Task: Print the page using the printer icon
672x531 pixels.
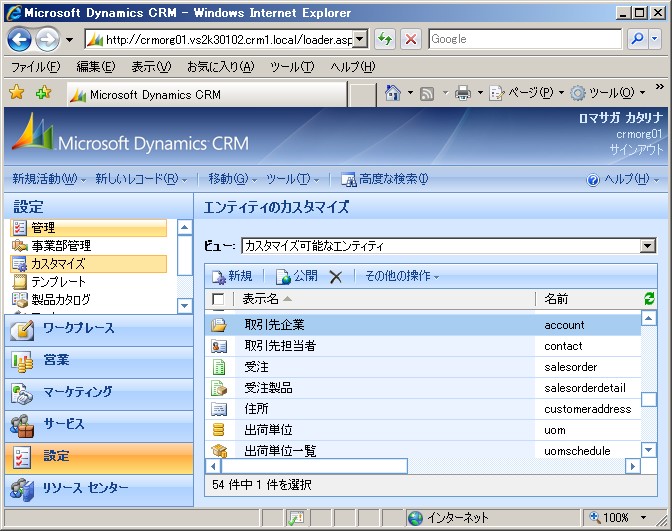Action: pyautogui.click(x=463, y=93)
